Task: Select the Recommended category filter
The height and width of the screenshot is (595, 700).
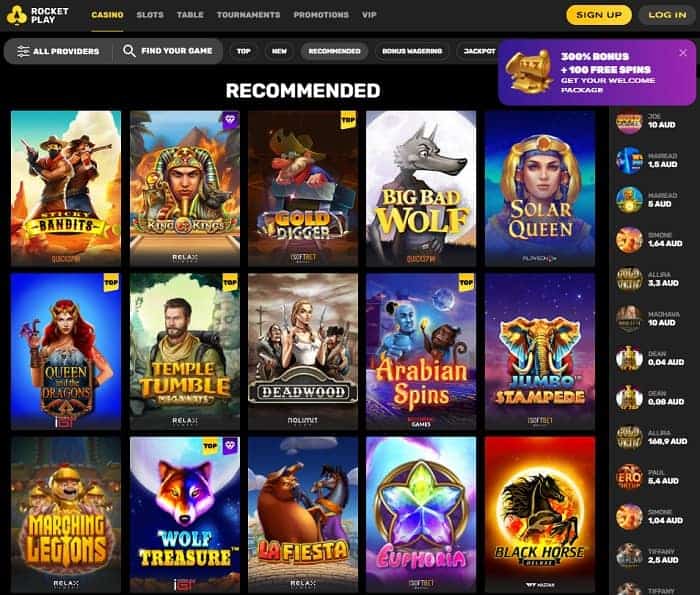Action: pyautogui.click(x=334, y=51)
